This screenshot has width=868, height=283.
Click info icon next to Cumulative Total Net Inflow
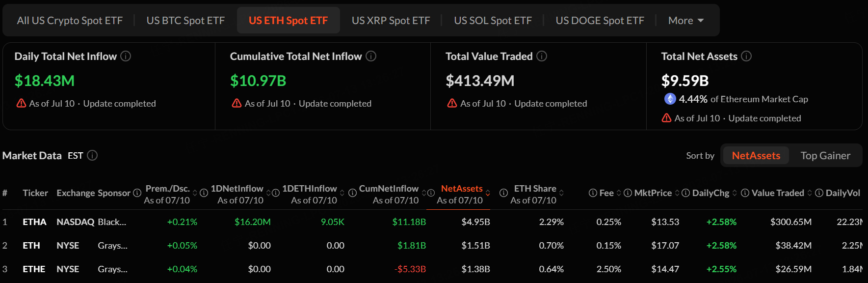point(371,56)
